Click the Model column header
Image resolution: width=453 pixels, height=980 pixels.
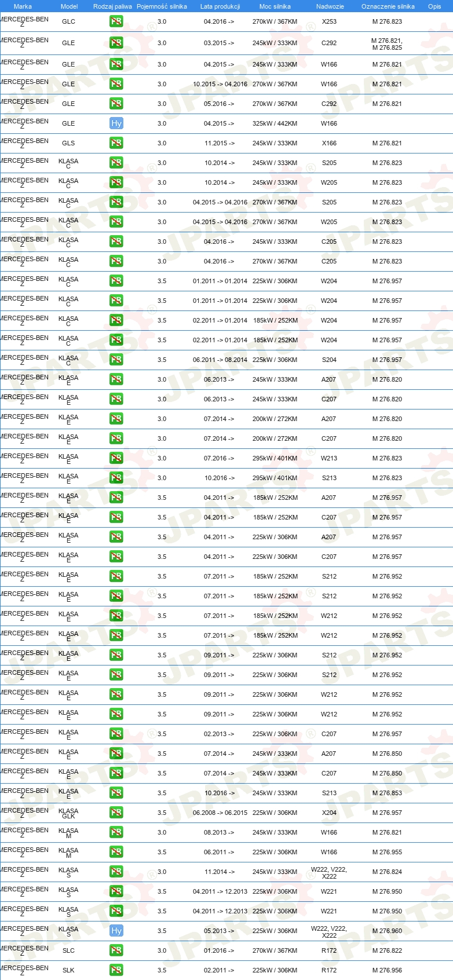tap(69, 6)
